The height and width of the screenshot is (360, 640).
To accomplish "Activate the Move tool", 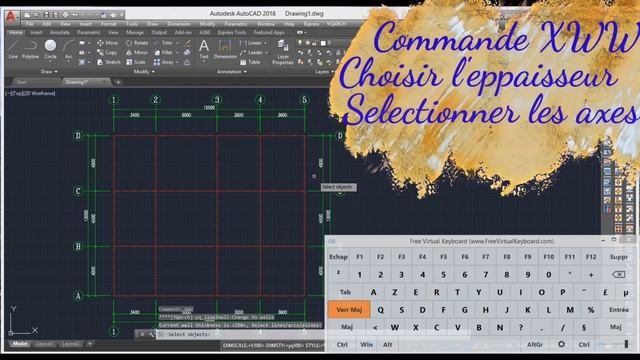I will click(x=107, y=43).
